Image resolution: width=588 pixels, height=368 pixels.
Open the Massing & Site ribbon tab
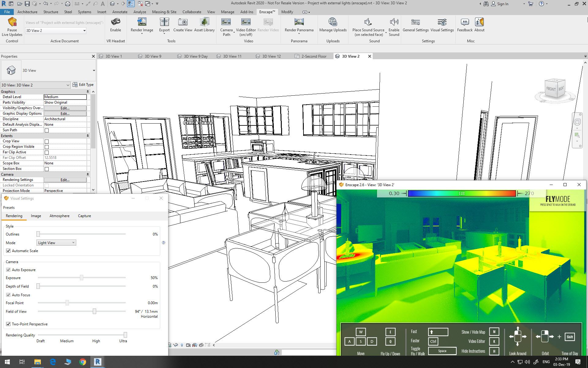pyautogui.click(x=164, y=12)
